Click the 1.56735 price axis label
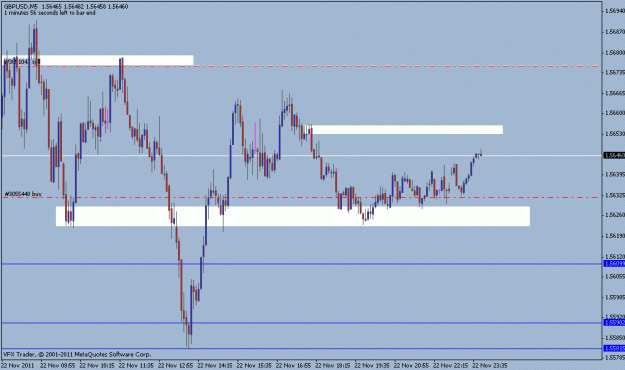 [615, 72]
